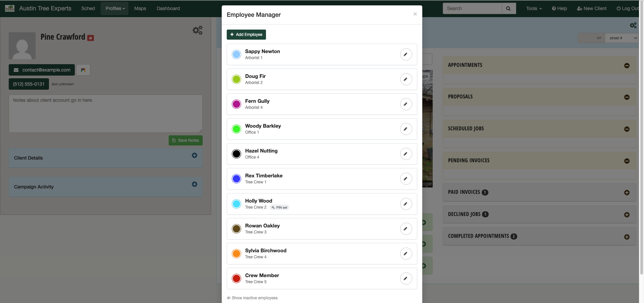Open the Dashboard nav item
The width and height of the screenshot is (644, 303).
(x=168, y=8)
